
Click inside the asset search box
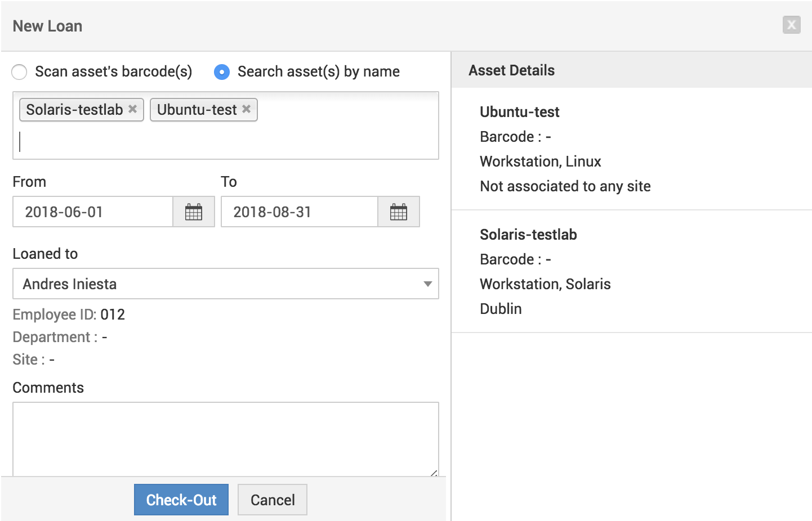point(225,142)
